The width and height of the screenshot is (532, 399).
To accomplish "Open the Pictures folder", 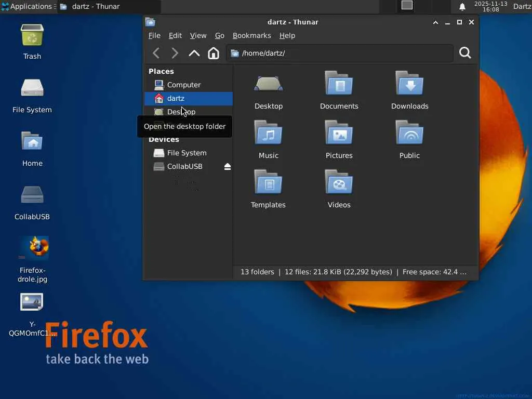I will [339, 140].
